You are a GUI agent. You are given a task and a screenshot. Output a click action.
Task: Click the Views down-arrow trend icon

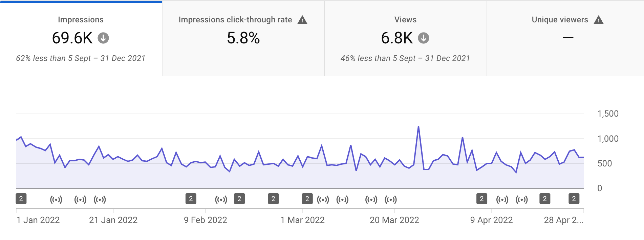(x=423, y=38)
